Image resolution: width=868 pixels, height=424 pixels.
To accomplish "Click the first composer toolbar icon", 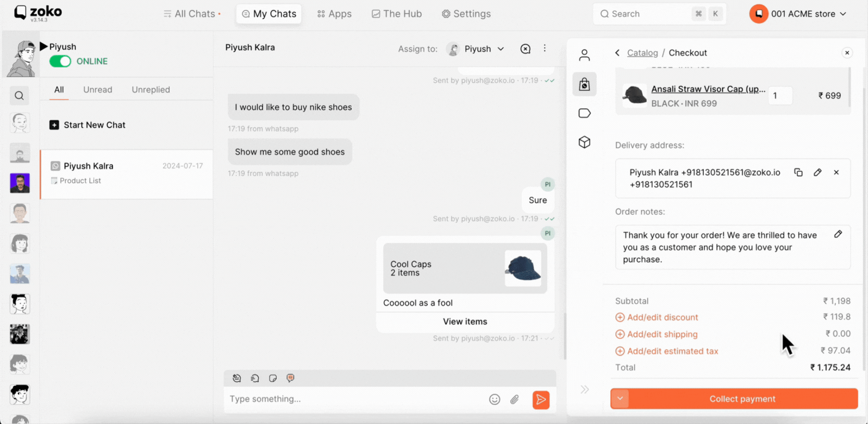I will (237, 378).
